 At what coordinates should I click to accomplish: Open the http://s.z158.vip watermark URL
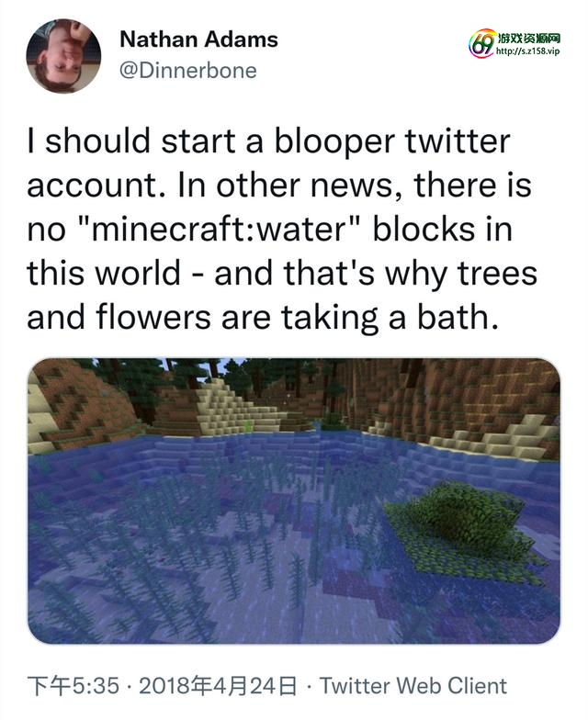pyautogui.click(x=527, y=52)
